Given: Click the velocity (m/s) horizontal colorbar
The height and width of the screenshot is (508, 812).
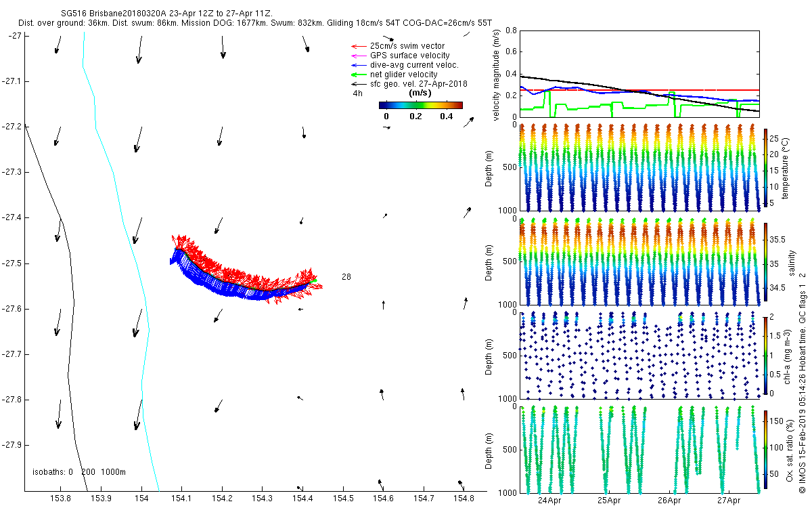Looking at the screenshot, I should click(x=420, y=105).
